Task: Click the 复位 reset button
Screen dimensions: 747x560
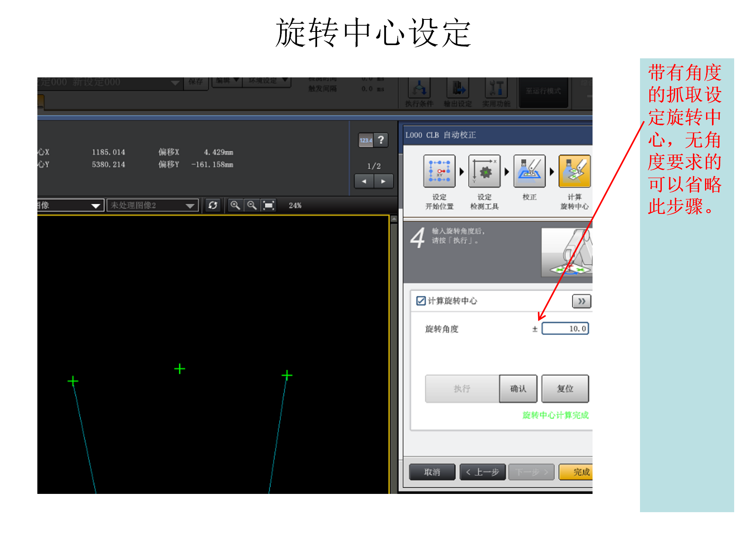Action: coord(565,388)
